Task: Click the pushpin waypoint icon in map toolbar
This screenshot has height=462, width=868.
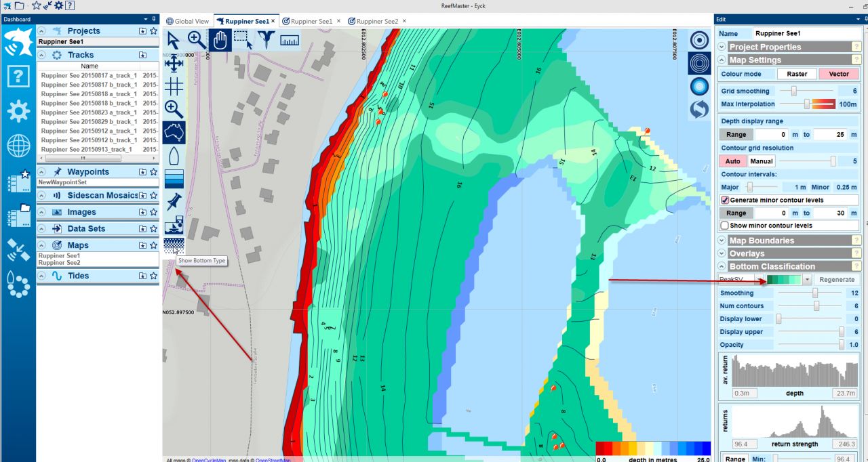Action: point(174,201)
